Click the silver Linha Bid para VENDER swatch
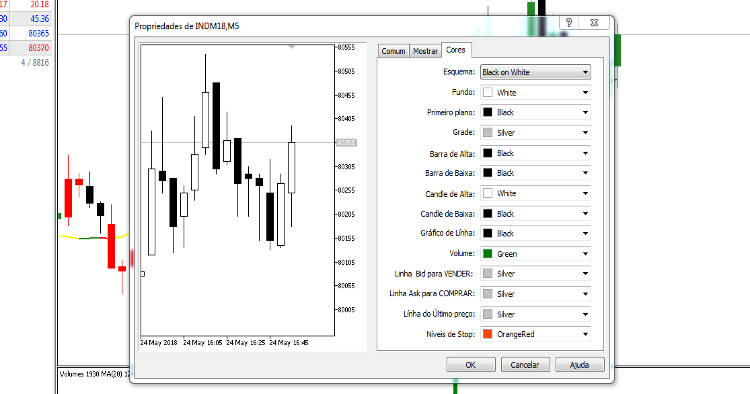Screen dimensions: 750x394 (487, 274)
